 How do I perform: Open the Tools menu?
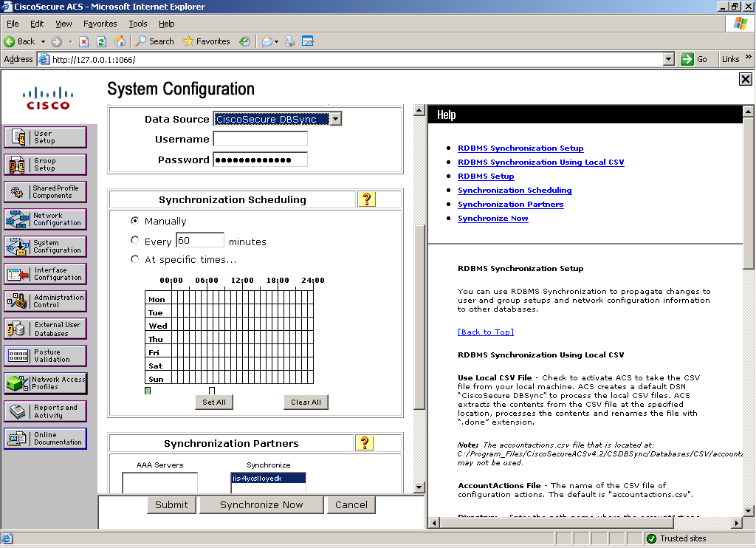point(138,24)
